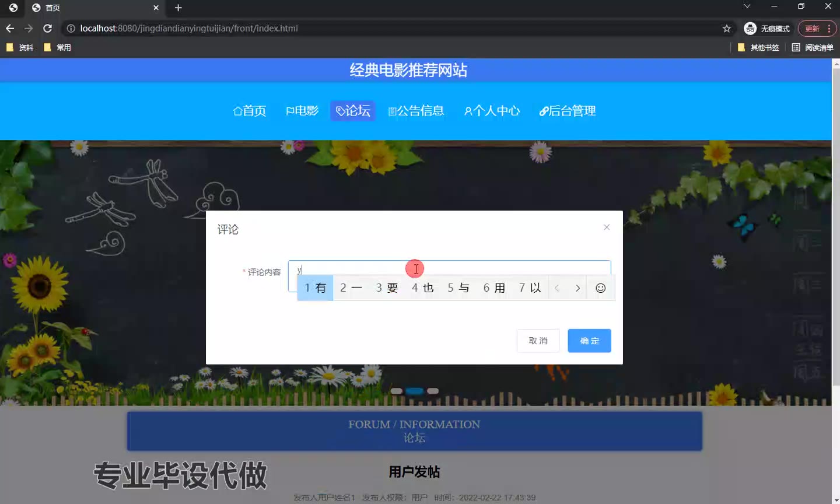This screenshot has height=504, width=840.
Task: Reload the page with the refresh icon
Action: 48,28
